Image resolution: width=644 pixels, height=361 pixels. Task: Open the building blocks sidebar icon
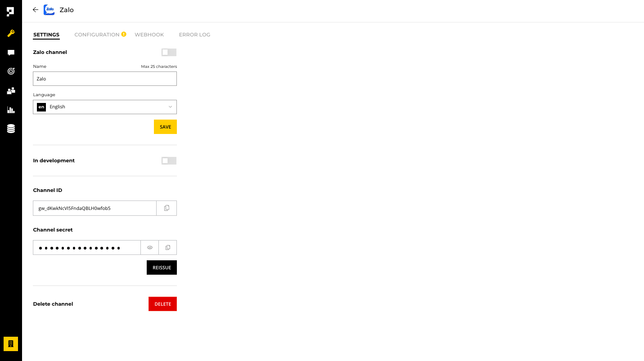click(x=11, y=90)
